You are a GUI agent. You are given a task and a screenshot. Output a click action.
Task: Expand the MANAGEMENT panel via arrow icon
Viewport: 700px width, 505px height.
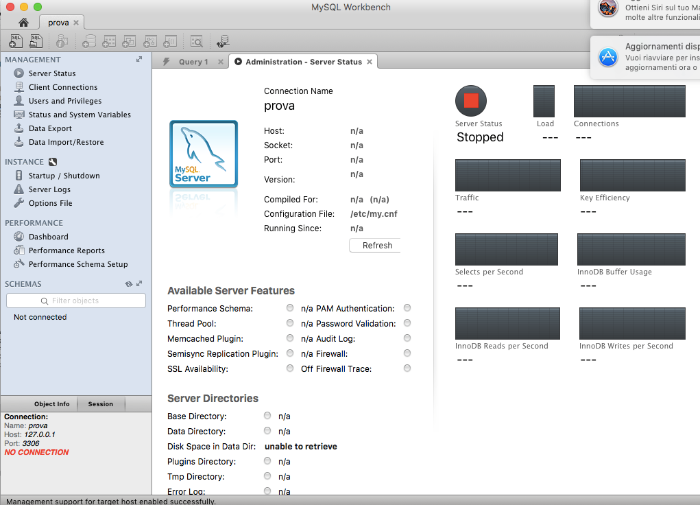click(x=139, y=59)
